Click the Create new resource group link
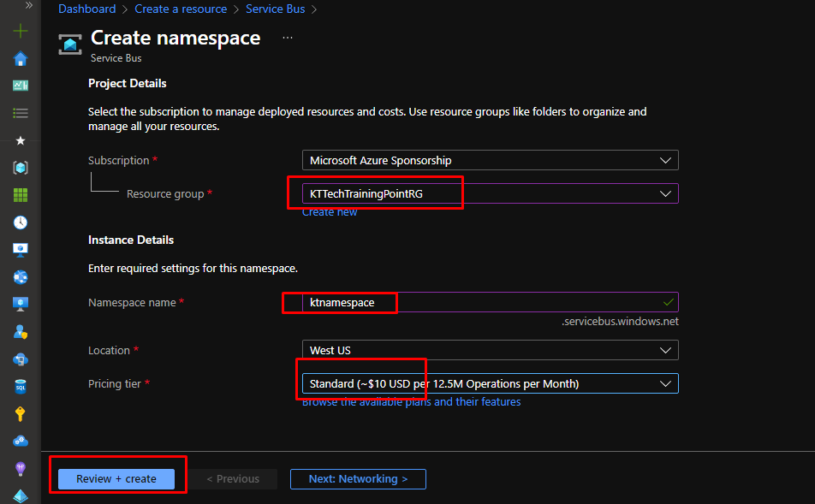Screen dimensions: 815x504 click(x=330, y=212)
